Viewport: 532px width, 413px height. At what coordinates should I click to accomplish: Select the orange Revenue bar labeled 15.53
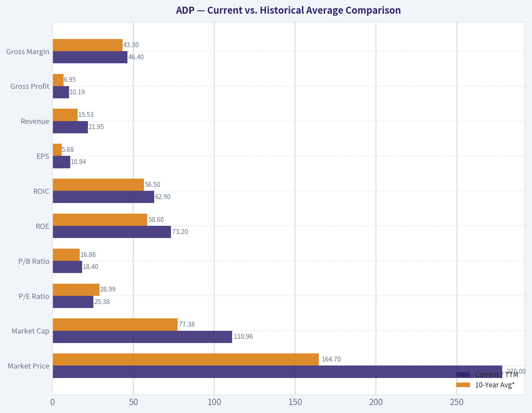[65, 115]
